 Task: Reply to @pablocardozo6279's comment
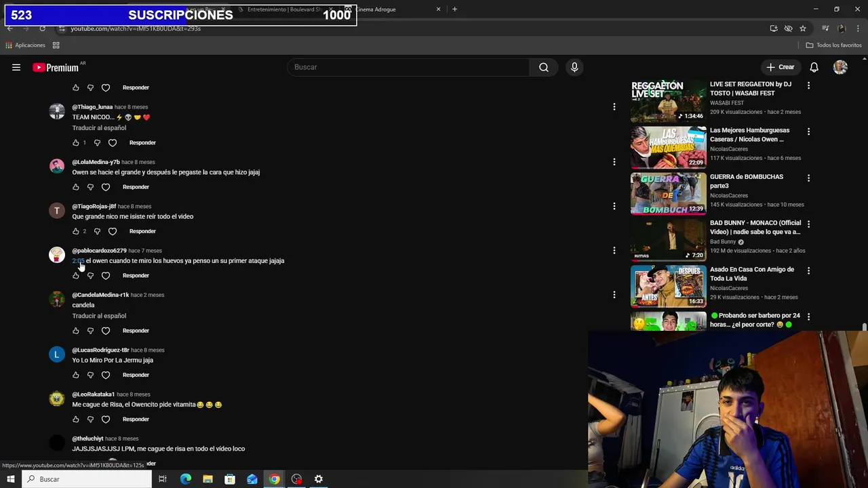coord(136,276)
